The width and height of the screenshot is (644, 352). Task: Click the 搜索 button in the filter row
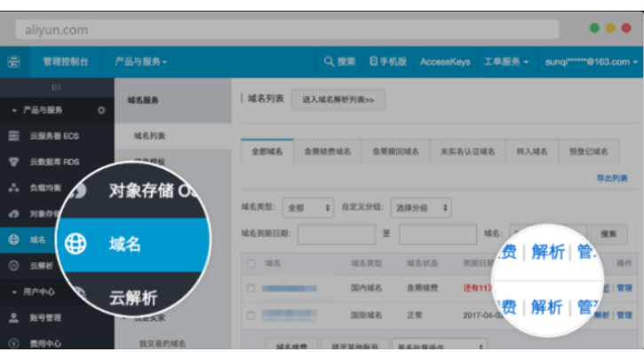[x=608, y=234]
